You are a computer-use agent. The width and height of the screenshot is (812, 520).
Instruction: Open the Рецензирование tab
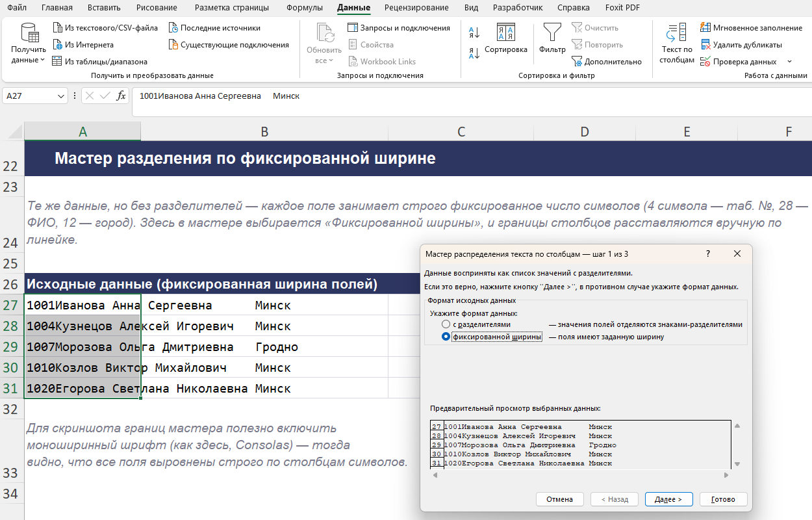[x=416, y=8]
